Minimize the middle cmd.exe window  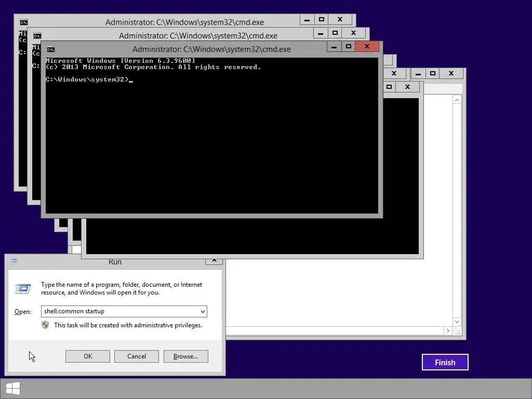pos(320,33)
